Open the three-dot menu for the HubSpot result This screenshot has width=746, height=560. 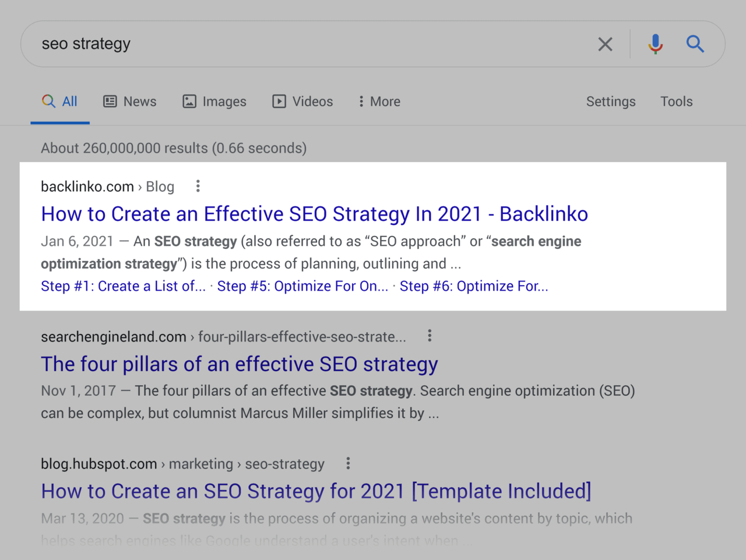click(x=347, y=463)
